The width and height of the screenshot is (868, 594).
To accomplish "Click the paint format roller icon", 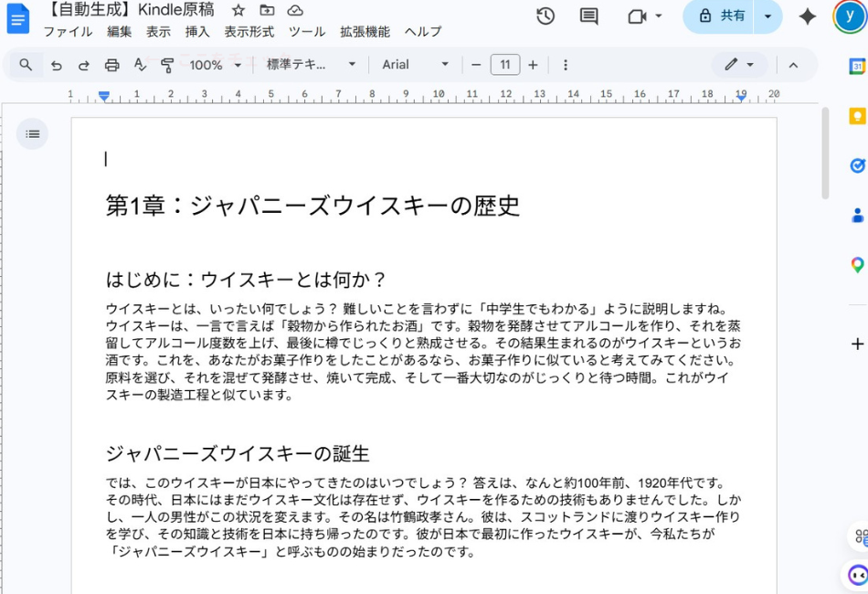I will [x=167, y=65].
